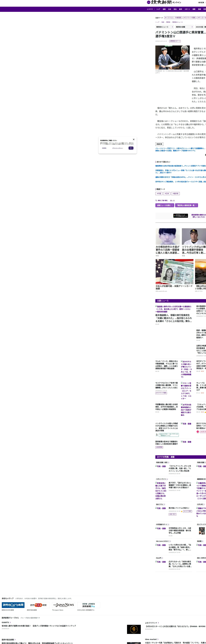Open the 社会 navigation item
Image resolution: width=206 pixels, height=644 pixels.
point(170,9)
